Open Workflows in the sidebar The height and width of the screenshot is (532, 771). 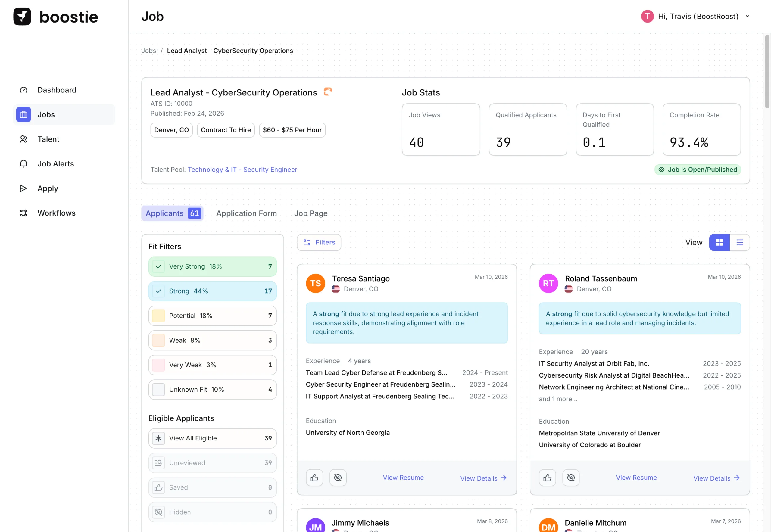point(56,213)
